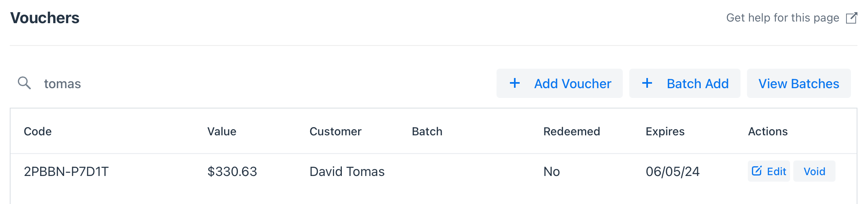Sort by the Batch column header

pos(427,131)
